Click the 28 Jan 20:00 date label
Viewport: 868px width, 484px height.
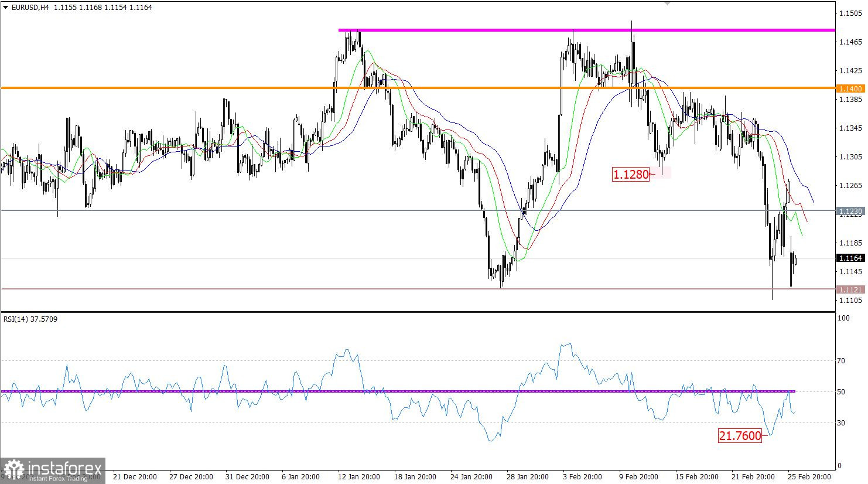tap(529, 476)
